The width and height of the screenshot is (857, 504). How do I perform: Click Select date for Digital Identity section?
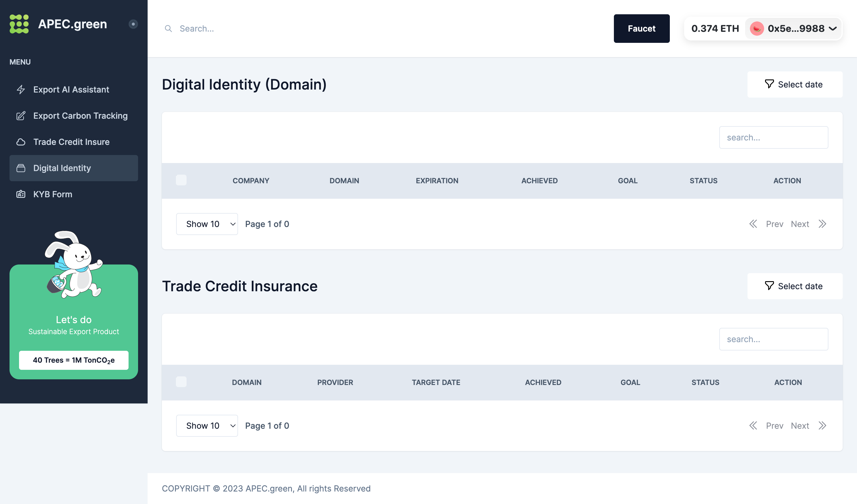(795, 84)
